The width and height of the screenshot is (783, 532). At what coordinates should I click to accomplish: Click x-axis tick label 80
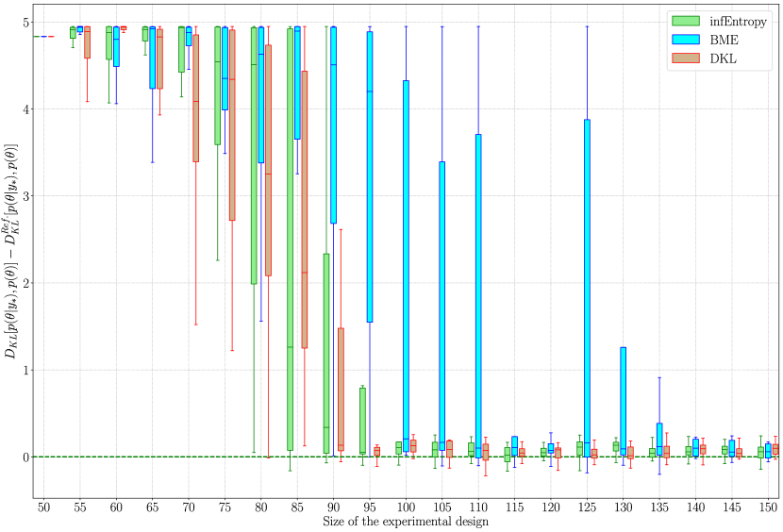point(261,507)
